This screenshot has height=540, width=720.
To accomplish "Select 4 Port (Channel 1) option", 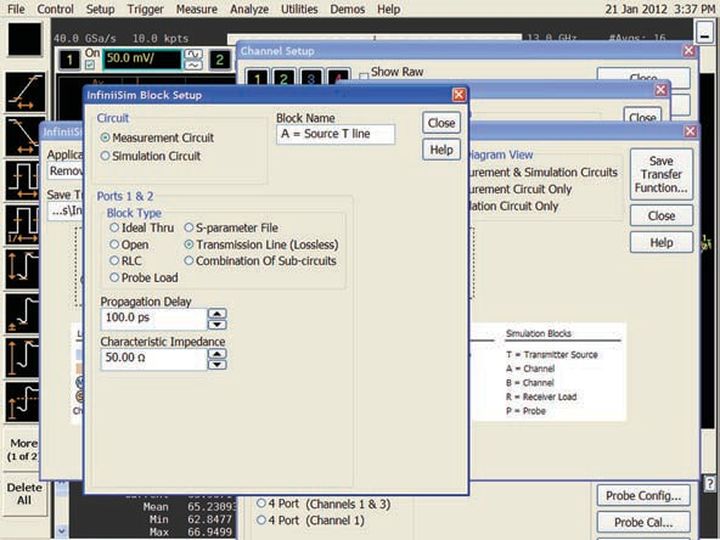I will click(x=261, y=520).
